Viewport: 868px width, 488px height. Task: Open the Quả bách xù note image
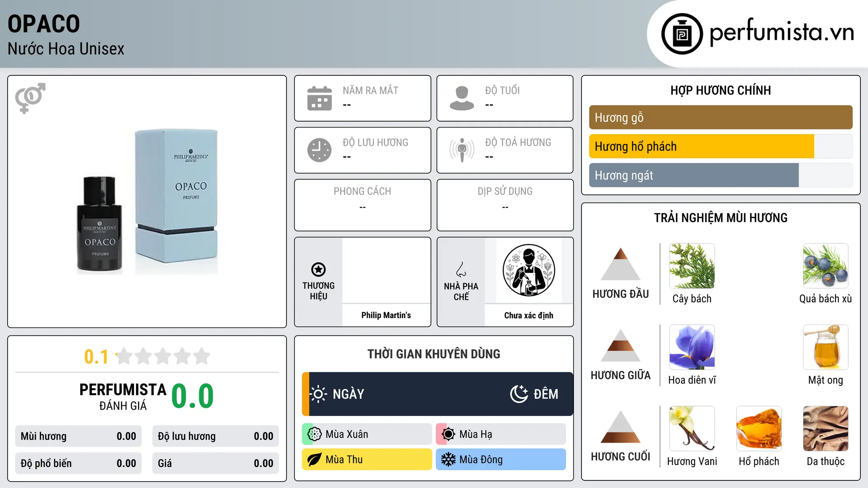click(x=826, y=266)
